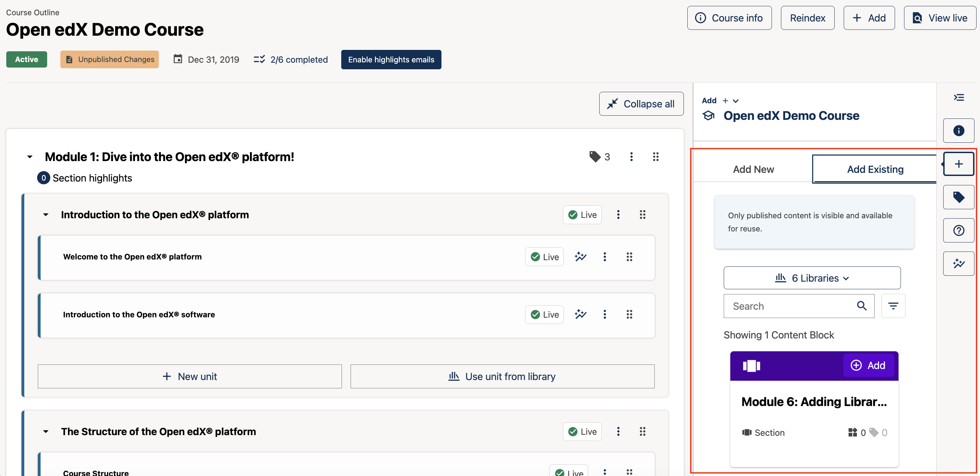Open the sidebar AI analytics sparkle icon
980x476 pixels.
(x=958, y=264)
